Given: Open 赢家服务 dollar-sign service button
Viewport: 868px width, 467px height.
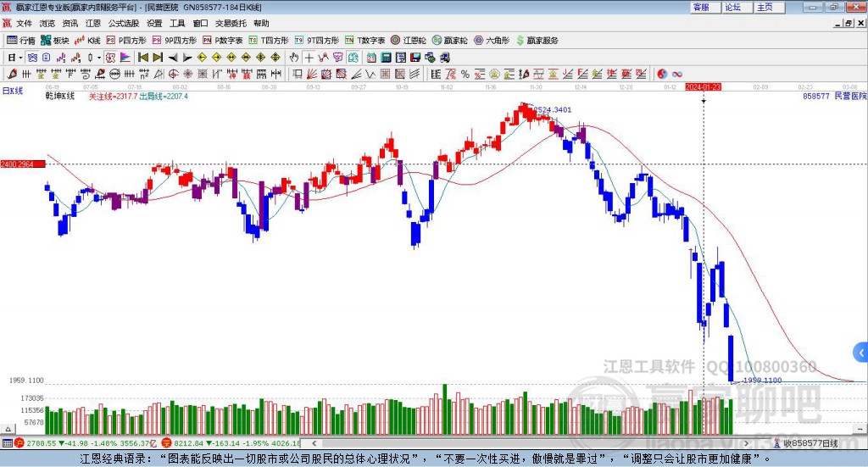Looking at the screenshot, I should point(537,41).
